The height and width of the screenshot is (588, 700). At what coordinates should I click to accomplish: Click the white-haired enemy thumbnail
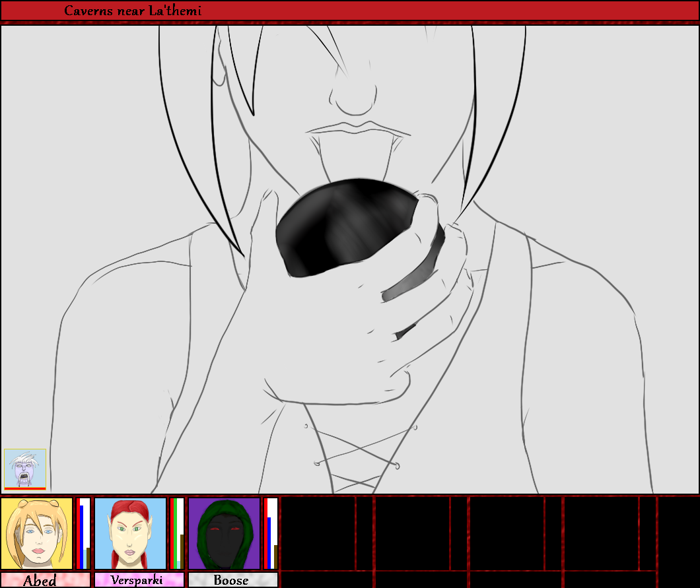point(25,468)
